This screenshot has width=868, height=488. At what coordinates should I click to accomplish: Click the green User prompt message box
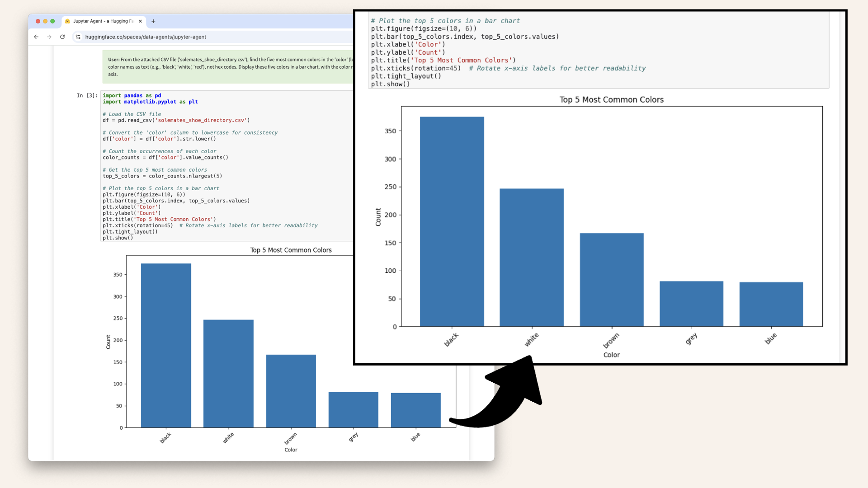[x=228, y=66]
